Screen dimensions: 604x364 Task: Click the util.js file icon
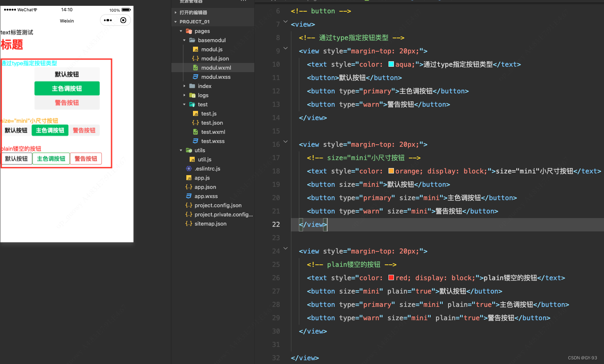pos(192,159)
